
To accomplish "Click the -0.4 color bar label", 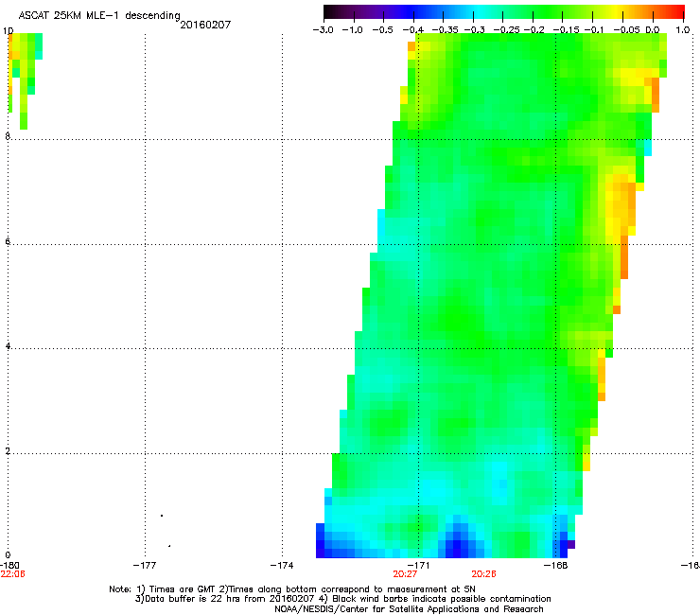I will (413, 30).
